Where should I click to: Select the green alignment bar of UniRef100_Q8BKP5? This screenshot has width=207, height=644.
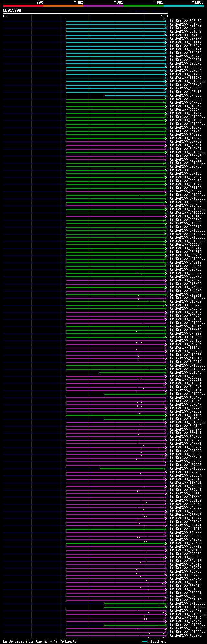coord(116,276)
